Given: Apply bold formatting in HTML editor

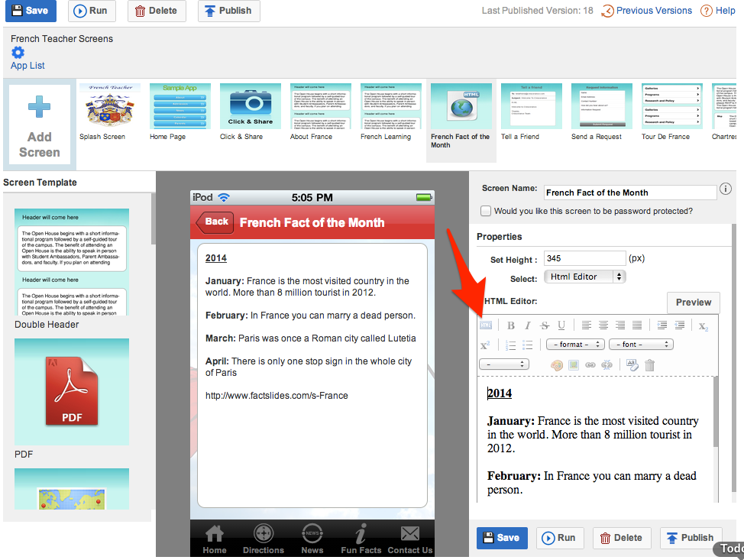Looking at the screenshot, I should tap(511, 325).
